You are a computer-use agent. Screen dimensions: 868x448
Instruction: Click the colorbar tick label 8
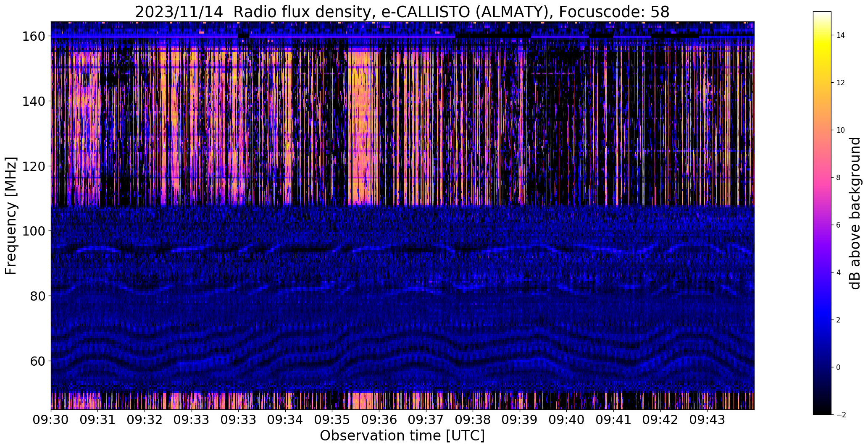tap(839, 178)
